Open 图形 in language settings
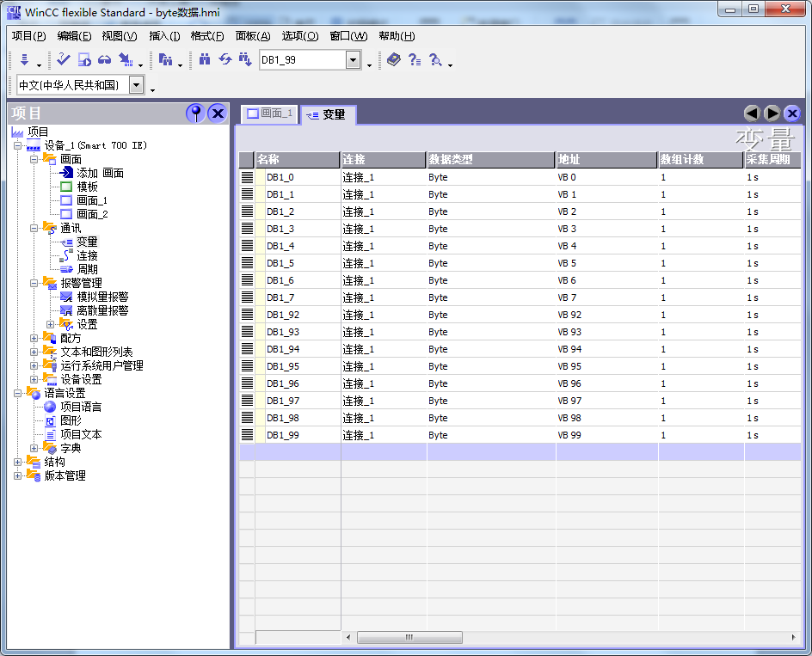Image resolution: width=812 pixels, height=656 pixels. (x=71, y=421)
